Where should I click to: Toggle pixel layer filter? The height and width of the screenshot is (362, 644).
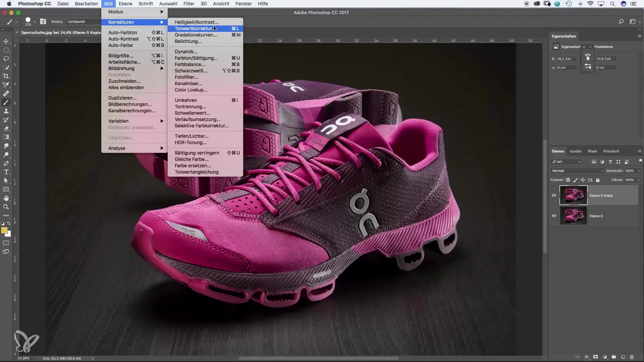[594, 162]
